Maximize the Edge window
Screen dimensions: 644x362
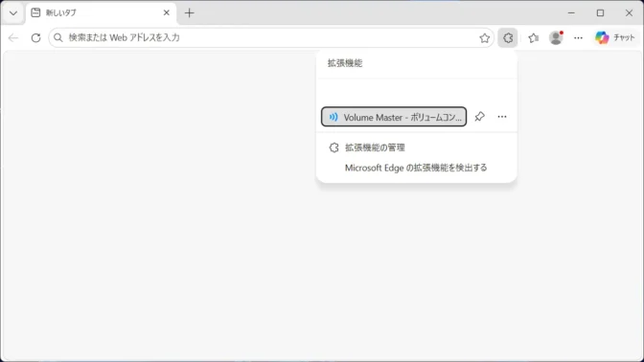coord(600,13)
